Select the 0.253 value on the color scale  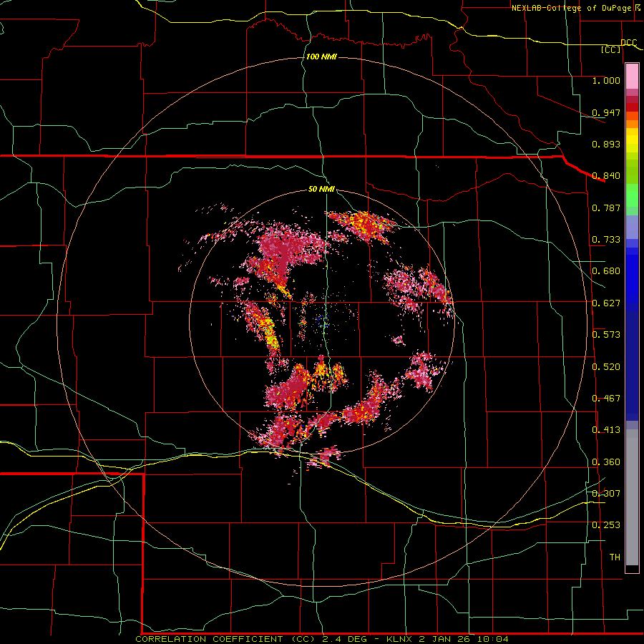606,525
